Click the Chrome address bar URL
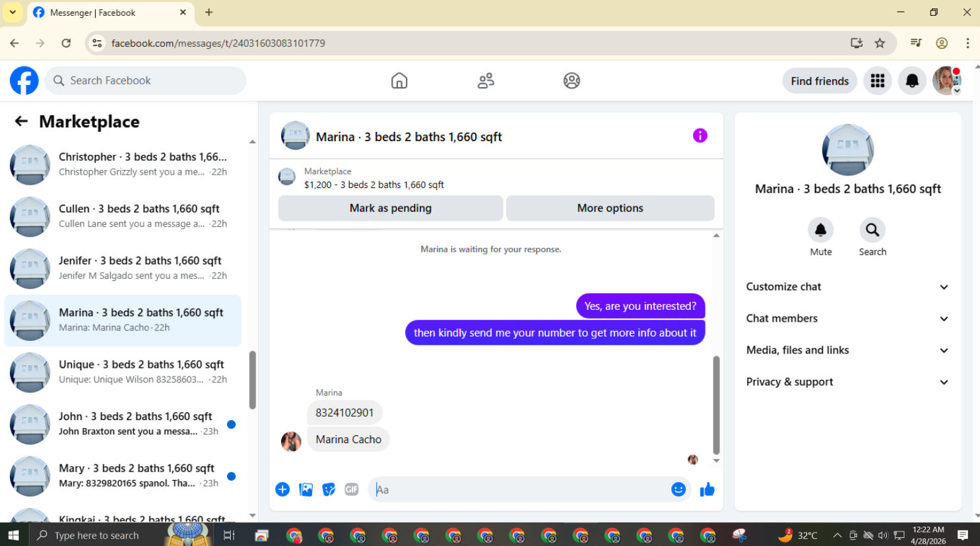The image size is (980, 546). click(x=218, y=43)
